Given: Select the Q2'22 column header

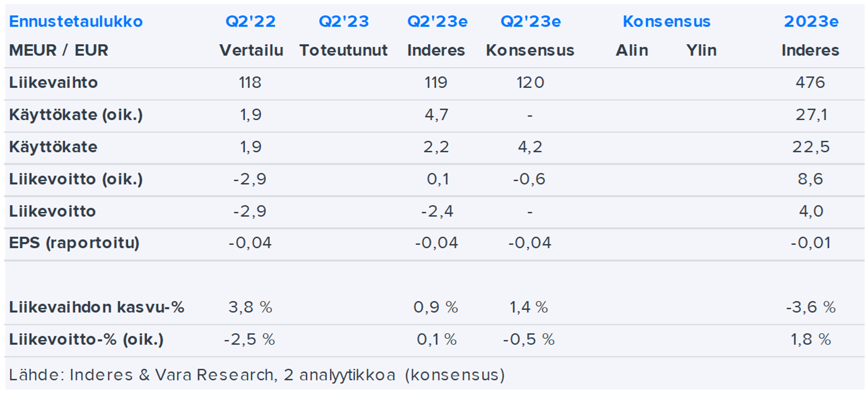Looking at the screenshot, I should click(250, 21).
